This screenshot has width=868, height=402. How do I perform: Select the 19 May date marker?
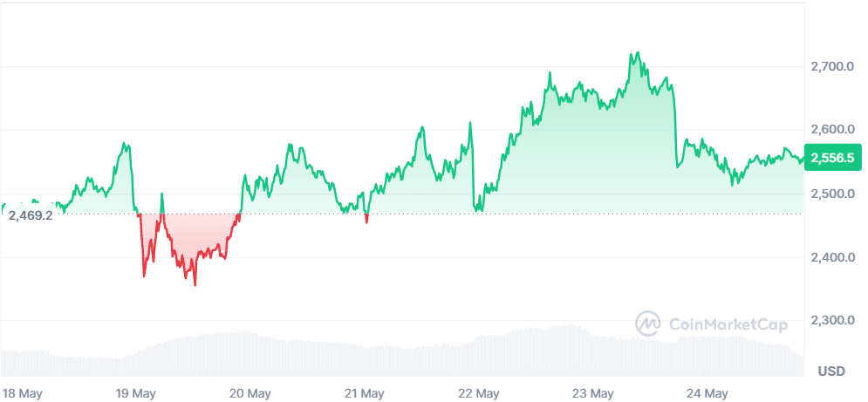(x=135, y=392)
